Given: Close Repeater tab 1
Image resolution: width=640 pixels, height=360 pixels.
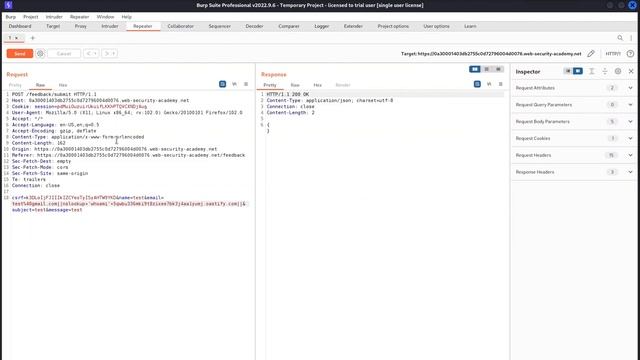Looking at the screenshot, I should point(16,38).
